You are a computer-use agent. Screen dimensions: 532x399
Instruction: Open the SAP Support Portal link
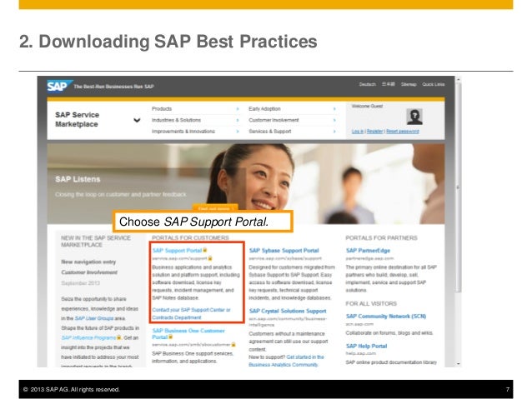(x=177, y=251)
